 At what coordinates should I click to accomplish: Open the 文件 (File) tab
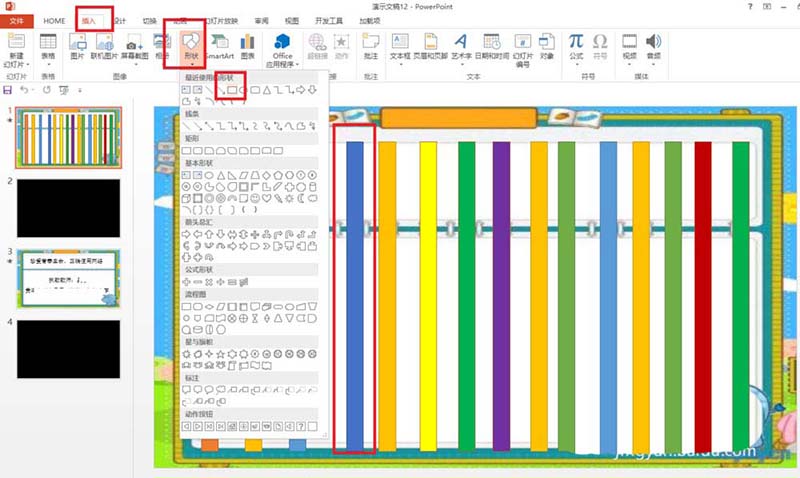[x=16, y=21]
